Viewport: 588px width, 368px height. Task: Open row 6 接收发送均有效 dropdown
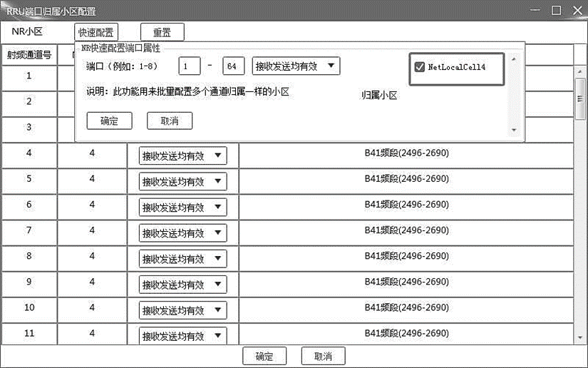[x=182, y=207]
